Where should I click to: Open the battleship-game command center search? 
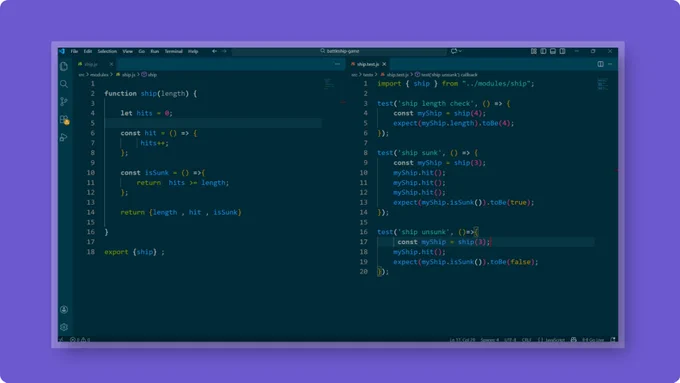click(x=340, y=51)
